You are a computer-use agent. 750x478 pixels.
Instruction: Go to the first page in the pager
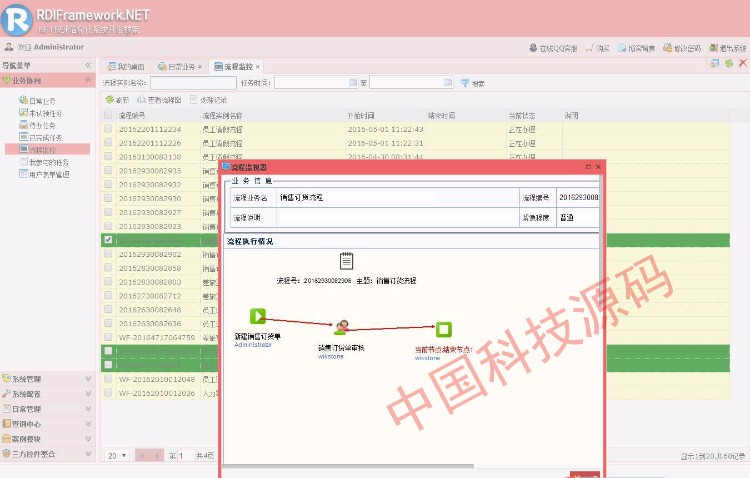143,456
